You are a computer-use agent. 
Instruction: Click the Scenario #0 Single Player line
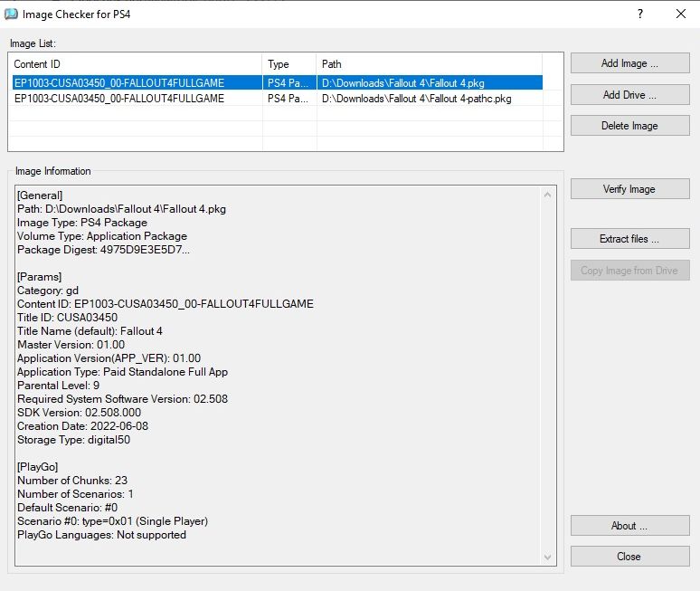tap(112, 521)
